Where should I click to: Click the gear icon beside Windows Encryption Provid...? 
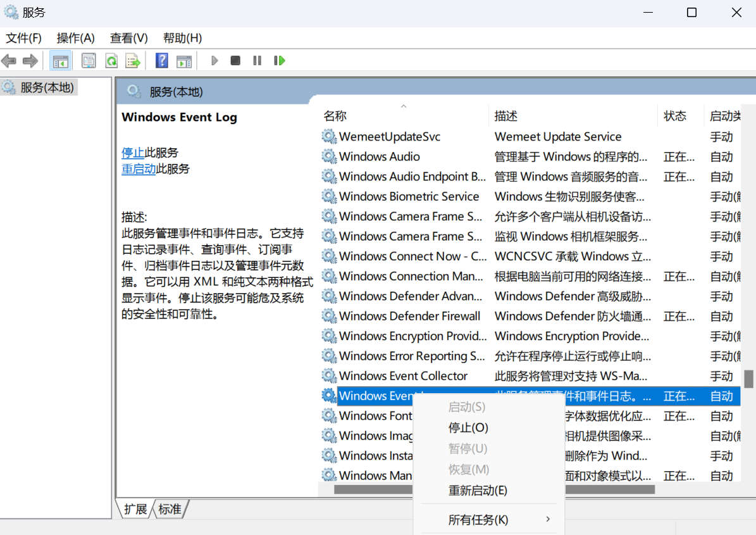click(330, 336)
